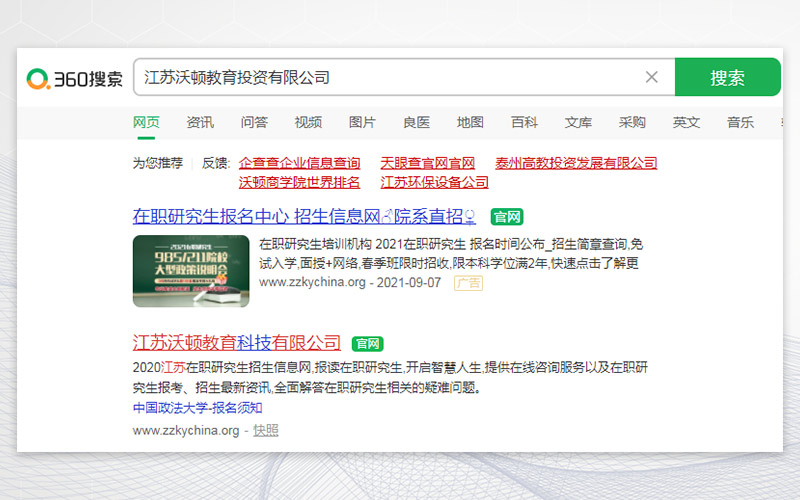This screenshot has height=500, width=800.
Task: Clear the search box with the X
Action: pyautogui.click(x=652, y=77)
